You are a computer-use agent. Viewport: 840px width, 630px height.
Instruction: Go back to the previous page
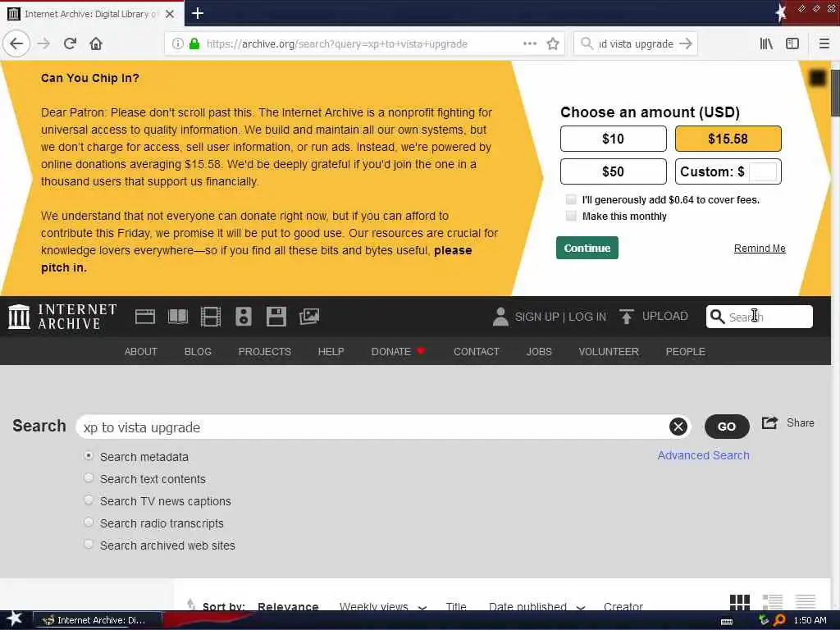pos(16,43)
